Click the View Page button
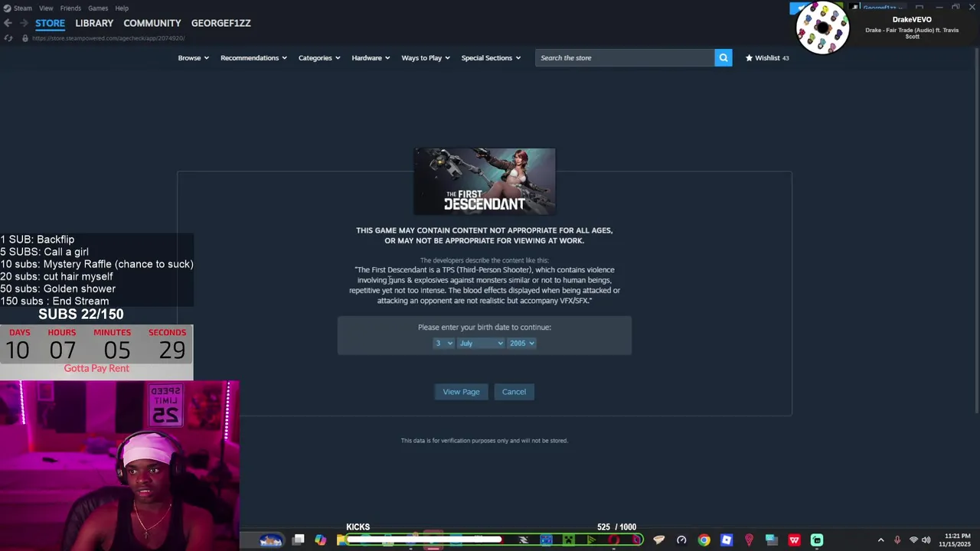Screen dimensions: 980x551 (x=462, y=392)
